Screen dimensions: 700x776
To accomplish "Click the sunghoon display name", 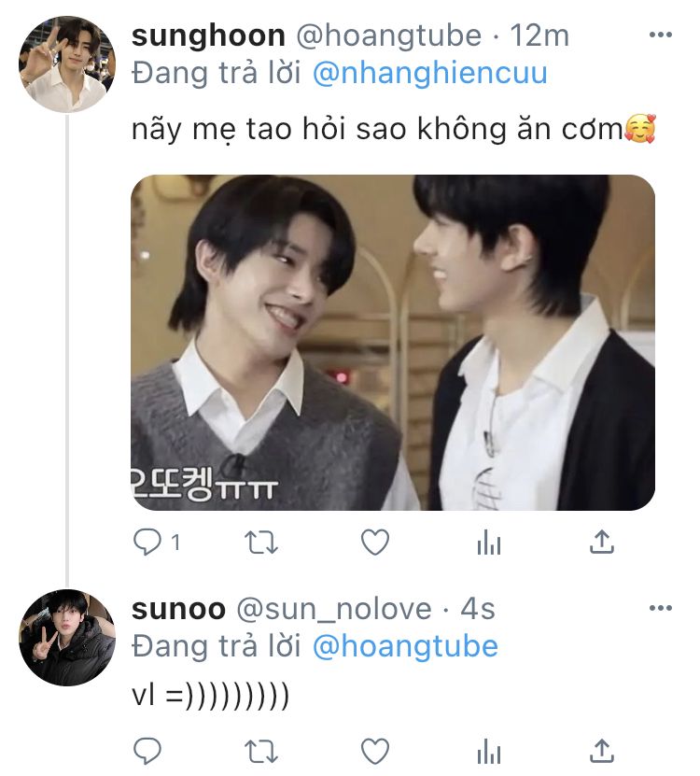I will 208,36.
